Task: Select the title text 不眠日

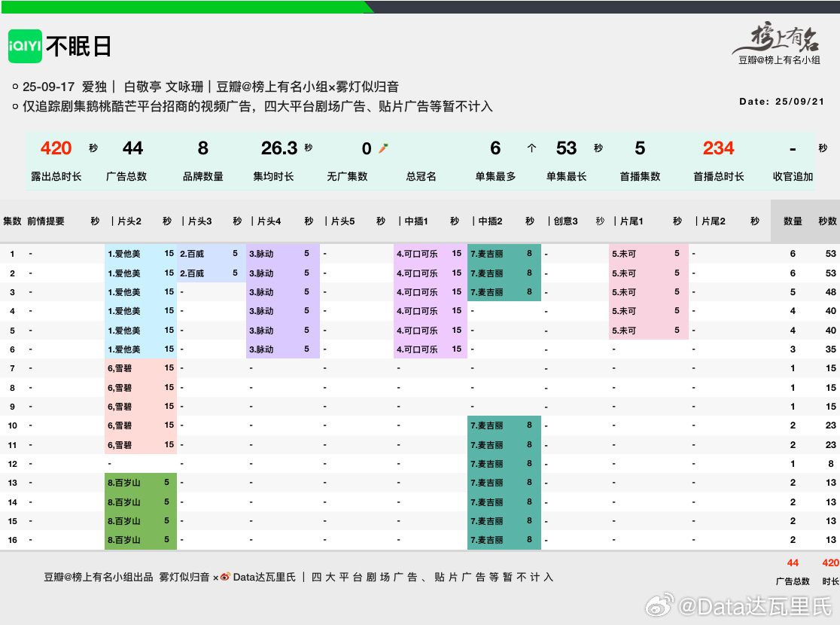Action: pos(79,47)
